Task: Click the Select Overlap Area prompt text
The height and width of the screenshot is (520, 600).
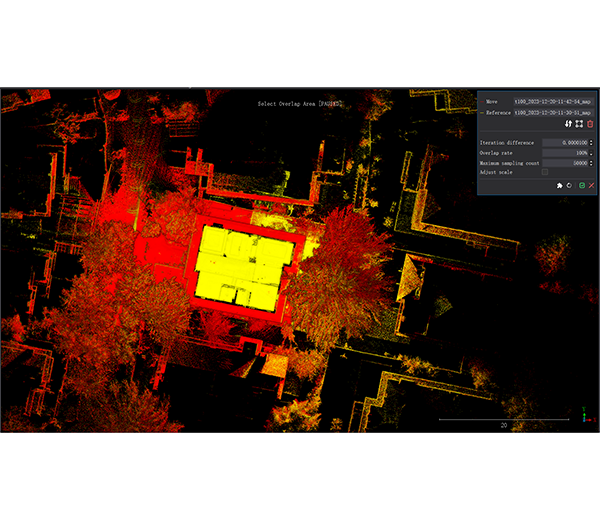Action: [300, 103]
